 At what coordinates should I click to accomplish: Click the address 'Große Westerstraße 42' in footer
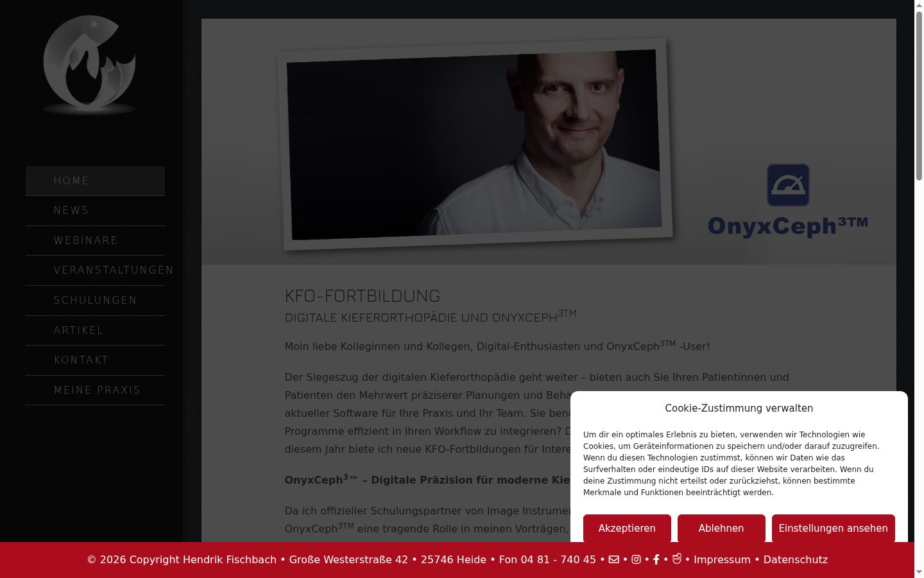click(x=348, y=559)
